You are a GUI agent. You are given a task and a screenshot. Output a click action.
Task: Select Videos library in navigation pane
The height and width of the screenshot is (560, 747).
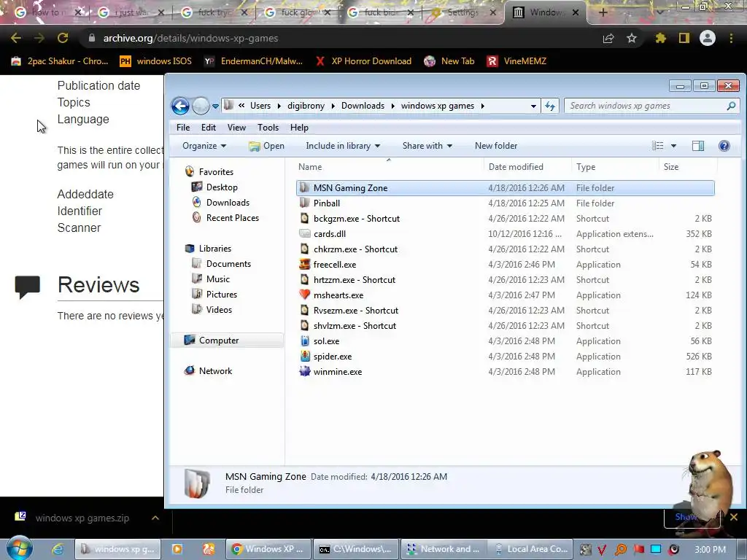pyautogui.click(x=219, y=309)
